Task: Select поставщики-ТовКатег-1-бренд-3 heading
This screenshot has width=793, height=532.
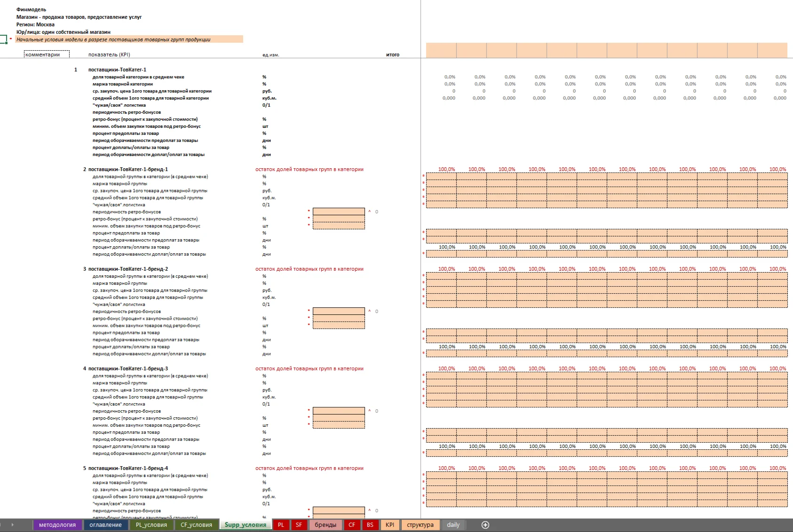Action: click(x=128, y=368)
